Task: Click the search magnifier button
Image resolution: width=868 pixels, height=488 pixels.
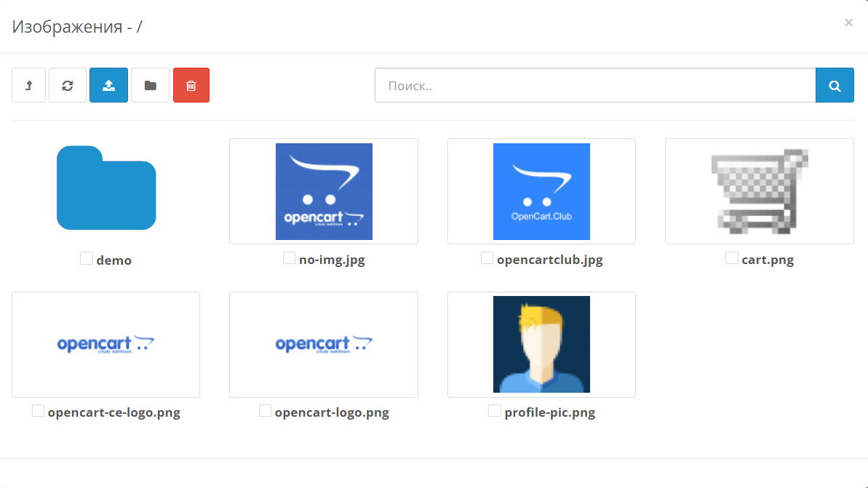Action: click(835, 85)
